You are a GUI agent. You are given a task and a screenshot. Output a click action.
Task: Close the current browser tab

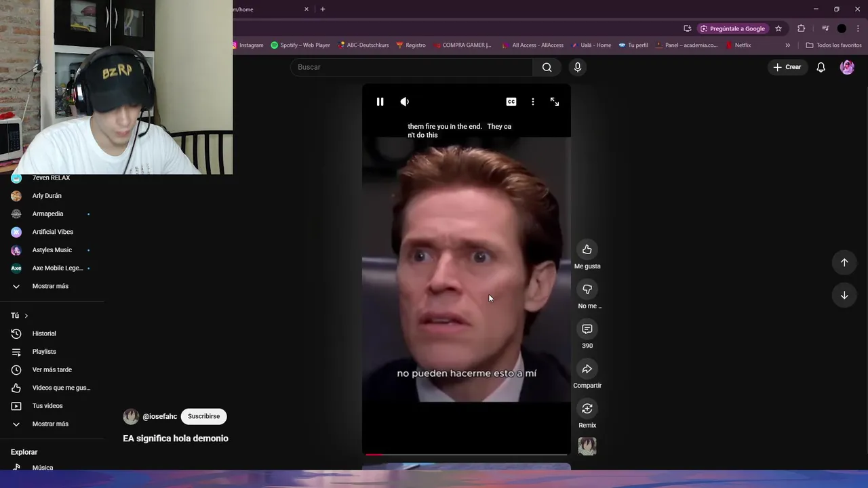pos(307,9)
